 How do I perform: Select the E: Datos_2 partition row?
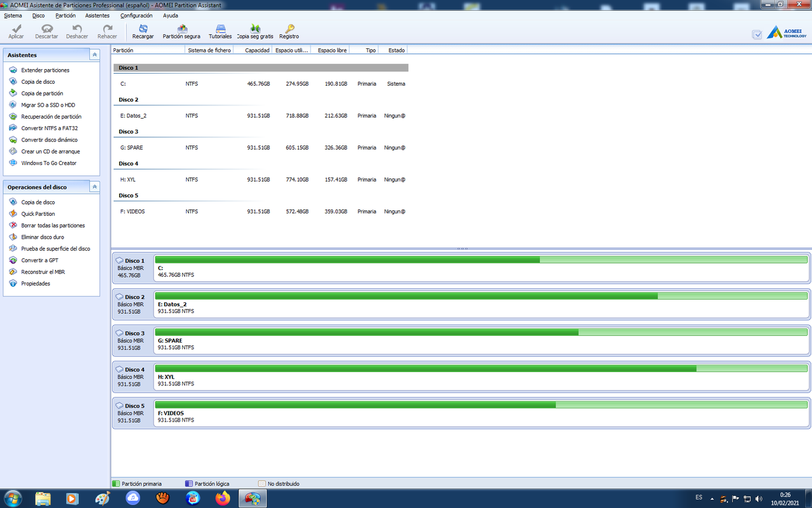pos(261,116)
